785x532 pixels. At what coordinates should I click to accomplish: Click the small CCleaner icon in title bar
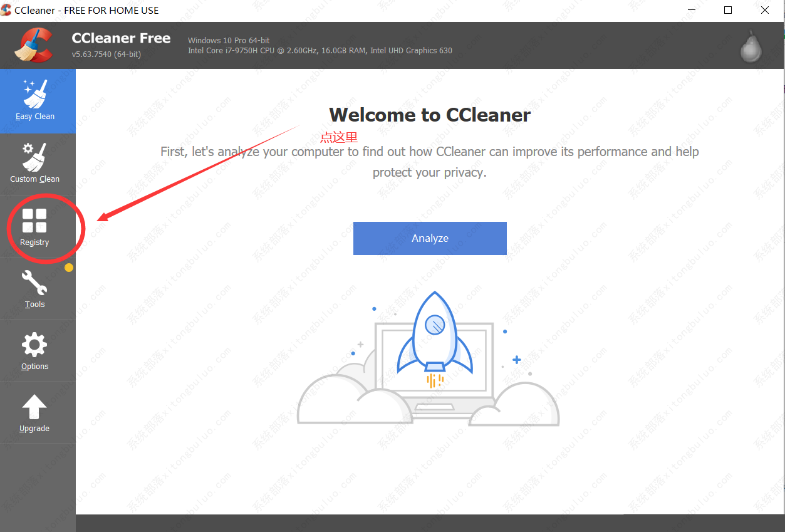6,10
